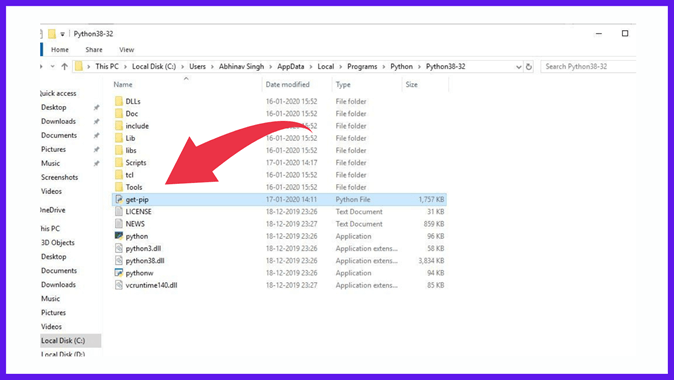Select the include folder name
The height and width of the screenshot is (380, 674).
(137, 126)
